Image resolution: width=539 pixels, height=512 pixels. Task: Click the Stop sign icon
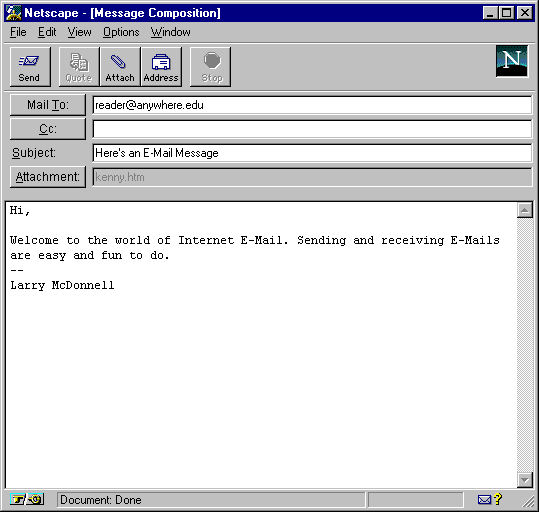pyautogui.click(x=212, y=61)
